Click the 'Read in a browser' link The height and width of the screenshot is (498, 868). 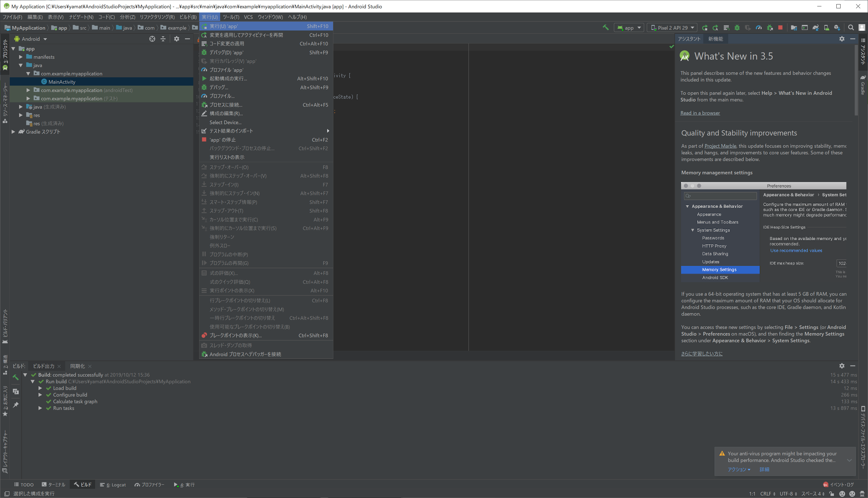[700, 113]
